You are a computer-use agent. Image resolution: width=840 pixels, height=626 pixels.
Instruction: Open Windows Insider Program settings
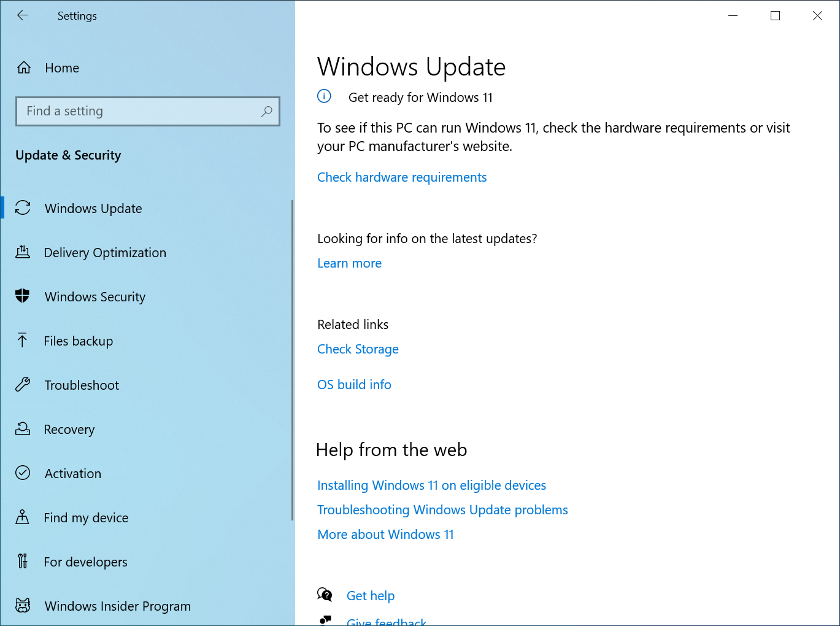tap(147, 606)
